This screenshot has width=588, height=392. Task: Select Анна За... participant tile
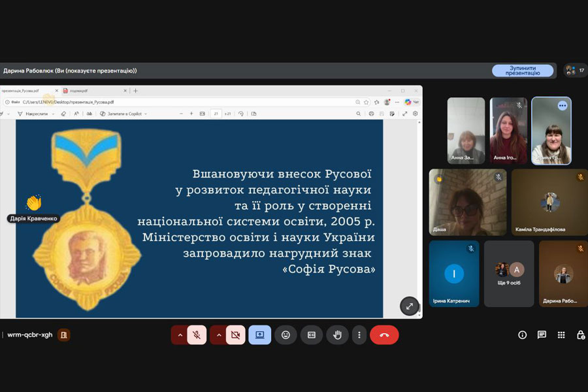(x=466, y=131)
